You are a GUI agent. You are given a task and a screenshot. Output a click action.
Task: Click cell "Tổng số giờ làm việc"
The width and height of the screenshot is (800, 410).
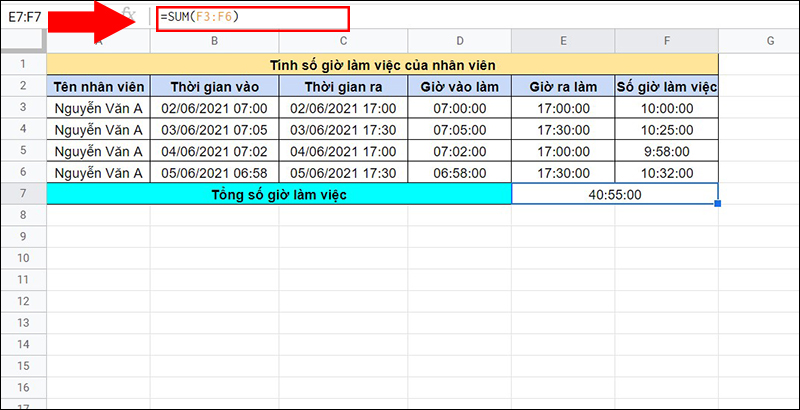pyautogui.click(x=279, y=194)
